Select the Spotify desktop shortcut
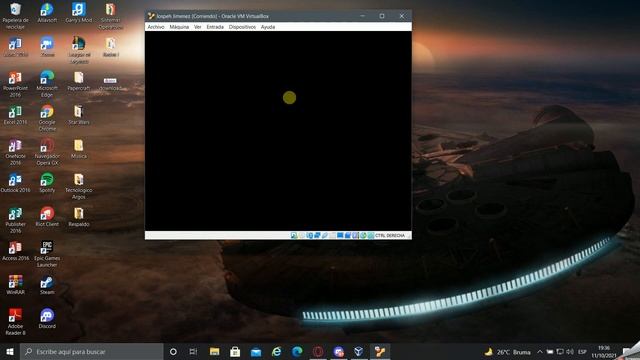 [47, 182]
